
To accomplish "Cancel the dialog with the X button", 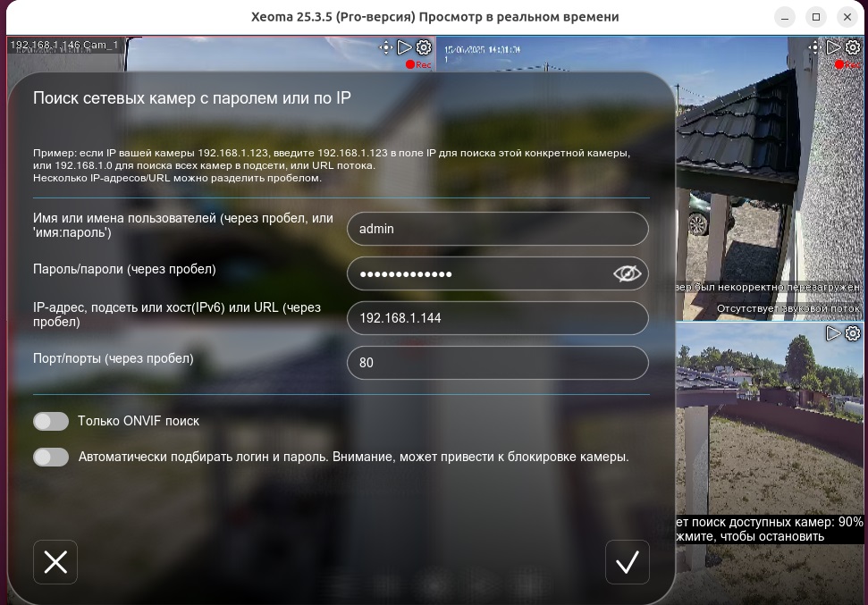I will [x=55, y=562].
